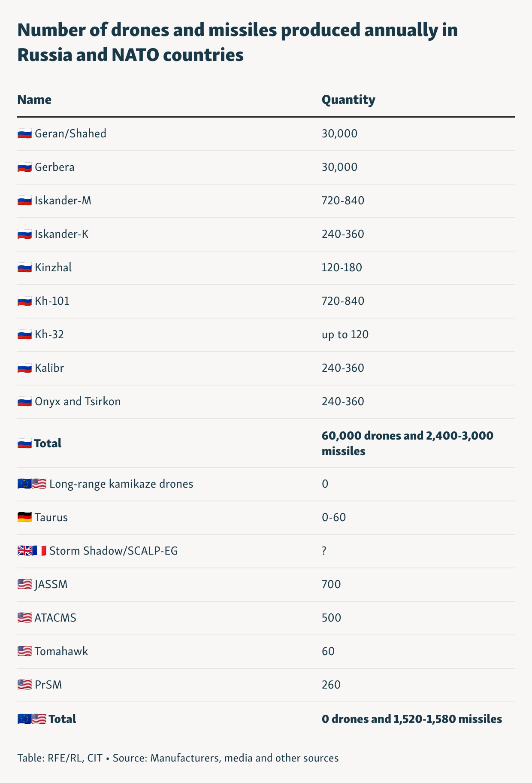Click the US flag next to JASSM
The width and height of the screenshot is (532, 783).
(x=24, y=585)
